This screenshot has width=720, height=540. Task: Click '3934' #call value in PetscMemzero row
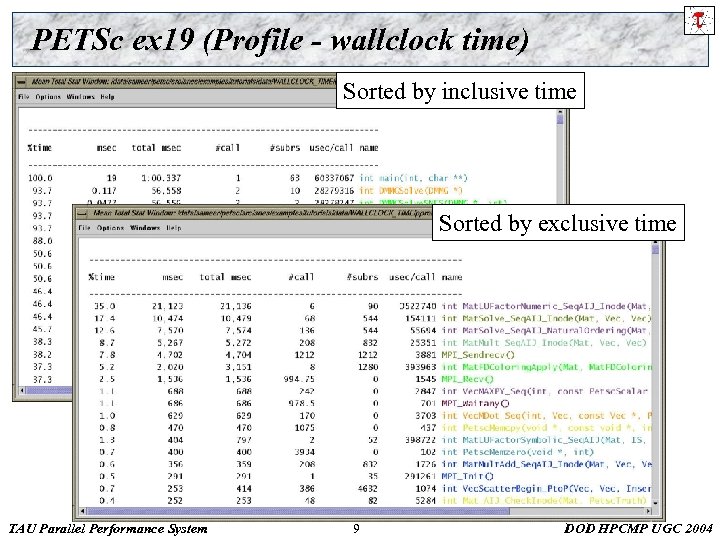[x=304, y=452]
